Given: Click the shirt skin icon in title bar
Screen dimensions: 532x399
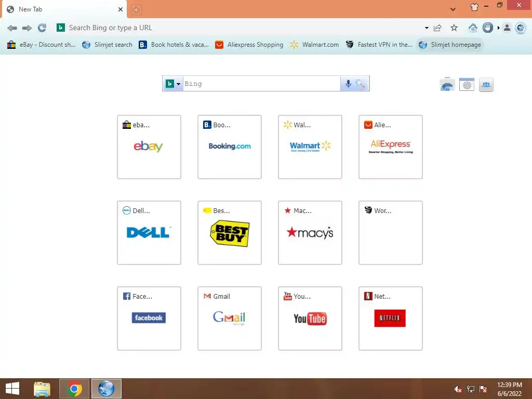Looking at the screenshot, I should [474, 7].
